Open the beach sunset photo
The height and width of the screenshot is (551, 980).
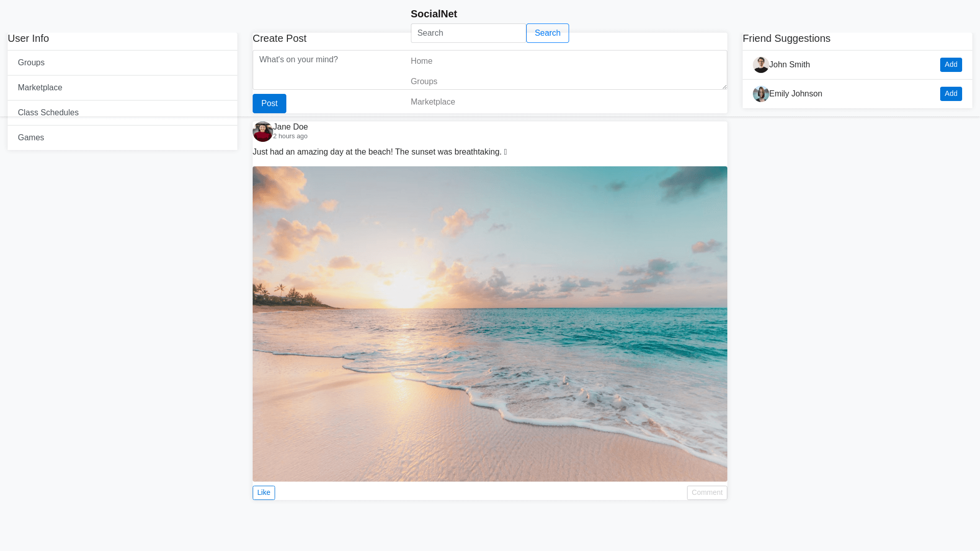(x=489, y=324)
